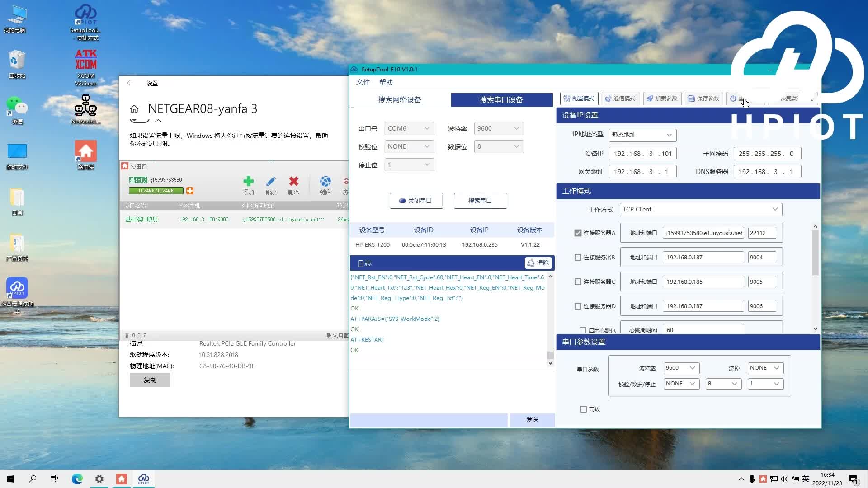Image resolution: width=868 pixels, height=488 pixels.
Task: Open 流控 NONE dropdown
Action: pos(765,368)
